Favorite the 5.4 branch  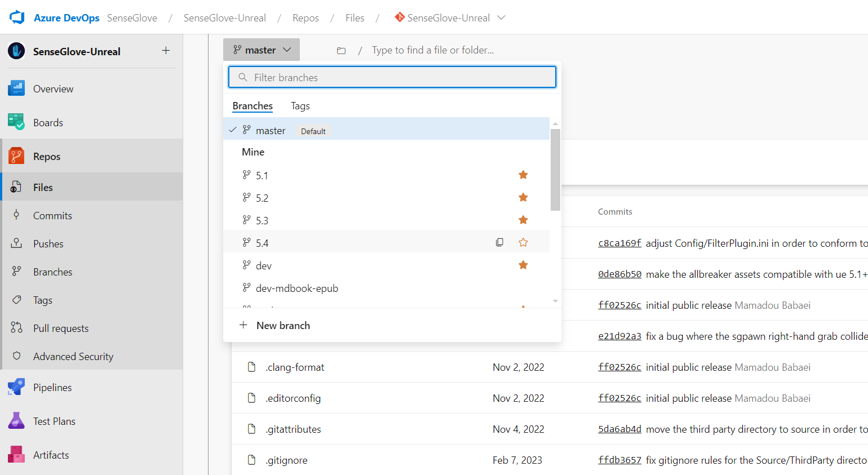click(523, 242)
